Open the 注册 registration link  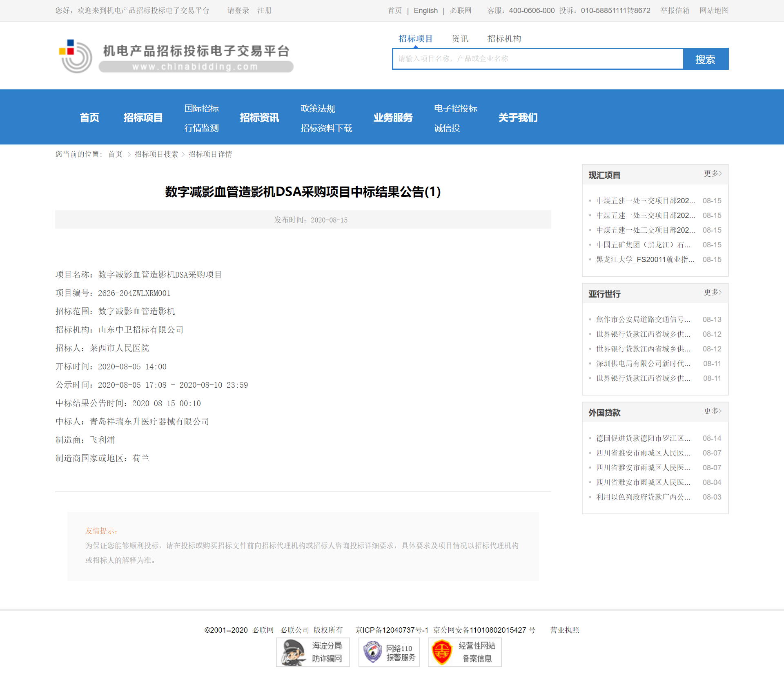[264, 11]
